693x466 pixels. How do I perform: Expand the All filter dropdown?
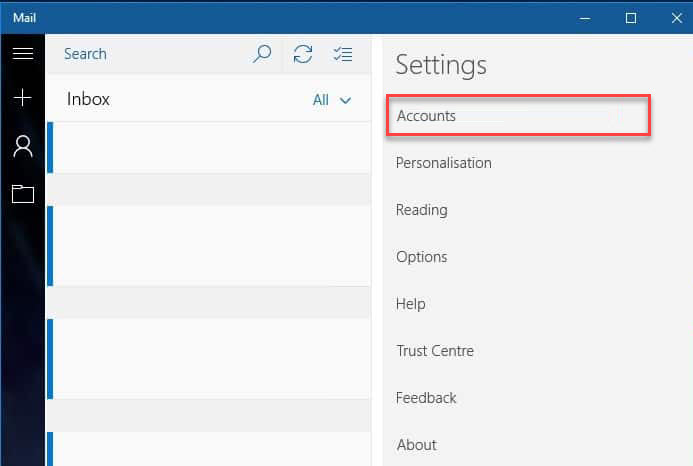pos(332,100)
